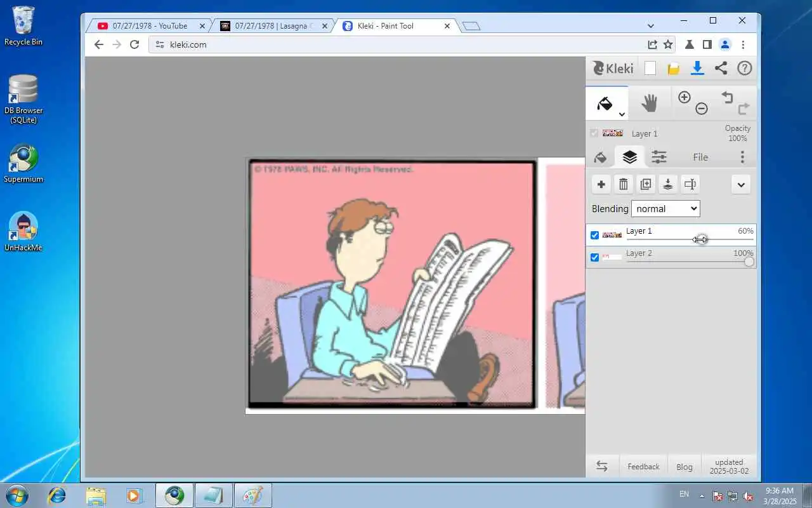This screenshot has width=812, height=508.
Task: Toggle visibility of Layer 2
Action: click(x=594, y=257)
